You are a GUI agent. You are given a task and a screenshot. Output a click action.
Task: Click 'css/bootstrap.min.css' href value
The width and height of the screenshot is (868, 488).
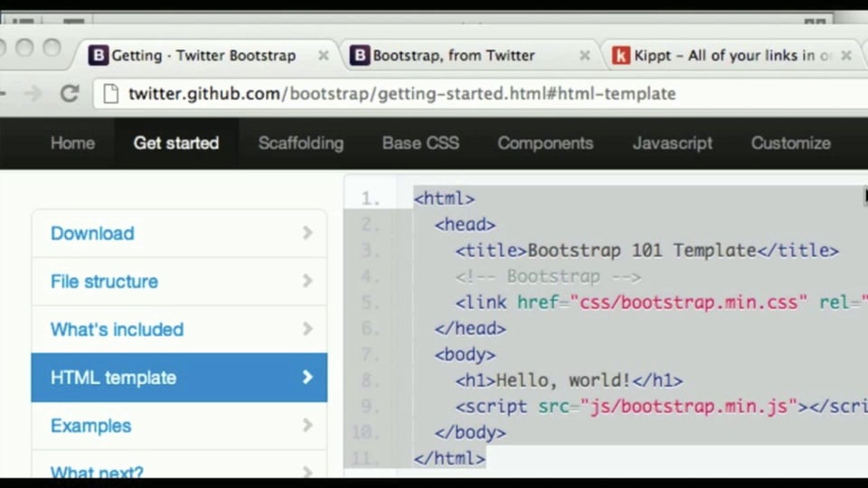point(688,303)
